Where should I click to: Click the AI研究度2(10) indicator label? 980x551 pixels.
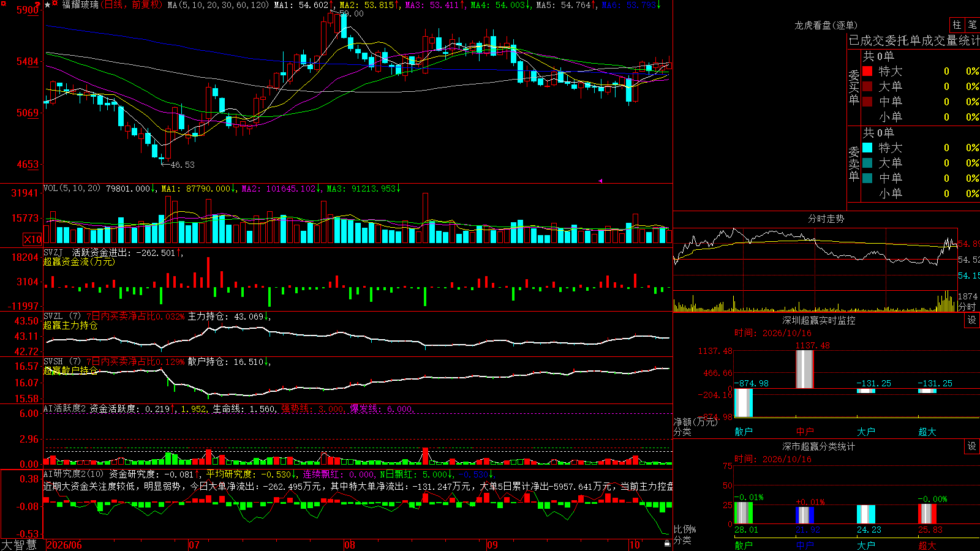tap(73, 474)
